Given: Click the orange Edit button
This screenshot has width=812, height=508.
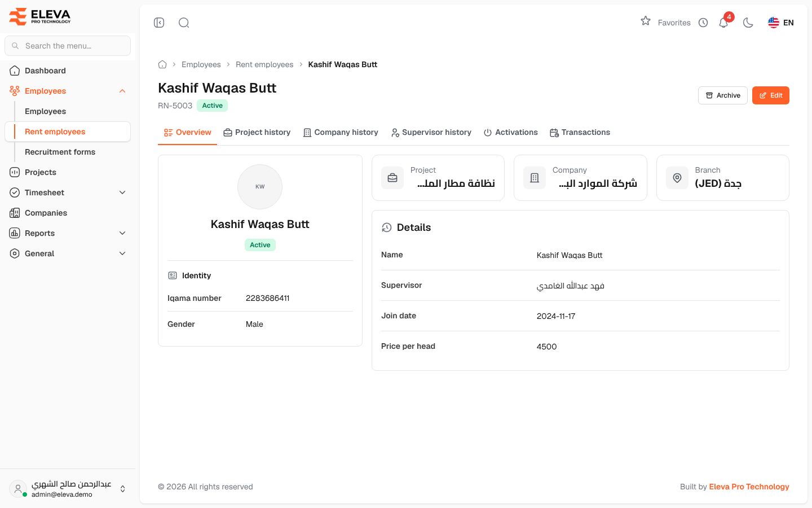Looking at the screenshot, I should click(771, 95).
